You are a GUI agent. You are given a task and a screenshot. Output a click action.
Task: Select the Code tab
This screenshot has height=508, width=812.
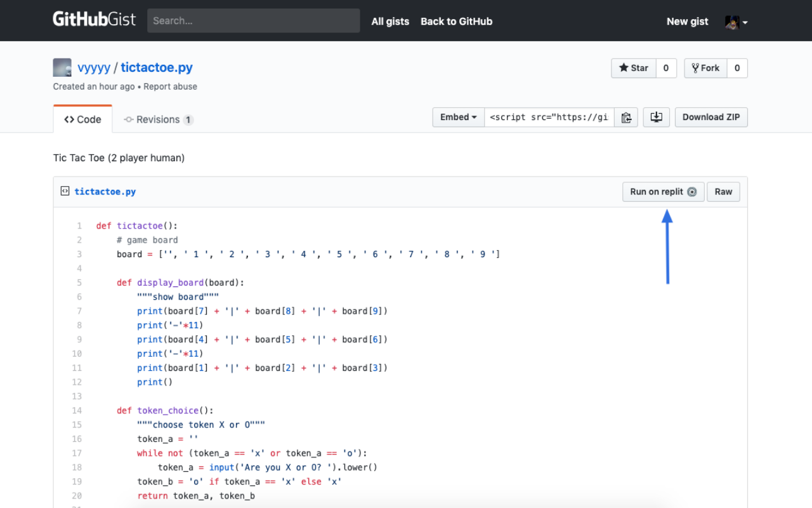pyautogui.click(x=82, y=119)
